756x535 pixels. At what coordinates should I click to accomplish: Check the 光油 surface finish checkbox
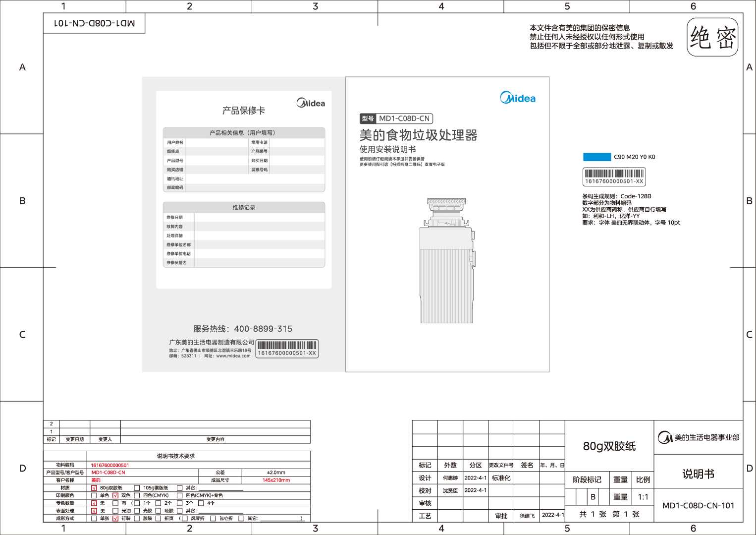[115, 511]
